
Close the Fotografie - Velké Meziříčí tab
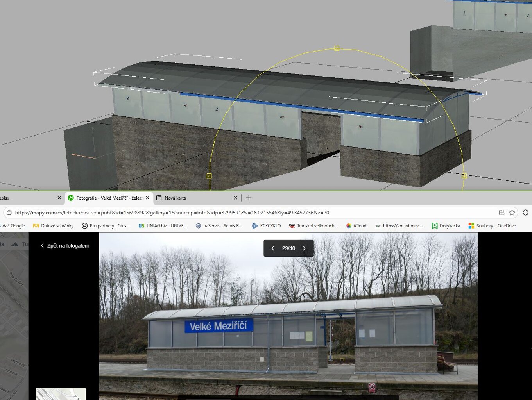pos(147,198)
